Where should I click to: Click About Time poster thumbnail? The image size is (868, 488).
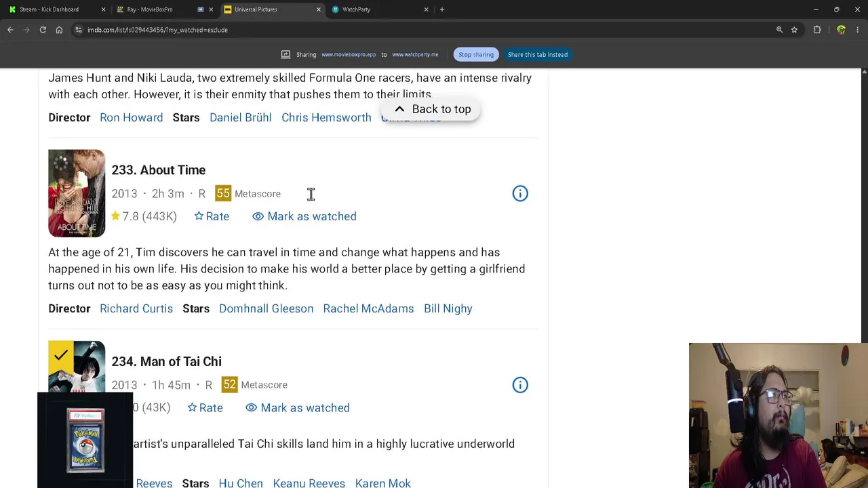pyautogui.click(x=77, y=193)
